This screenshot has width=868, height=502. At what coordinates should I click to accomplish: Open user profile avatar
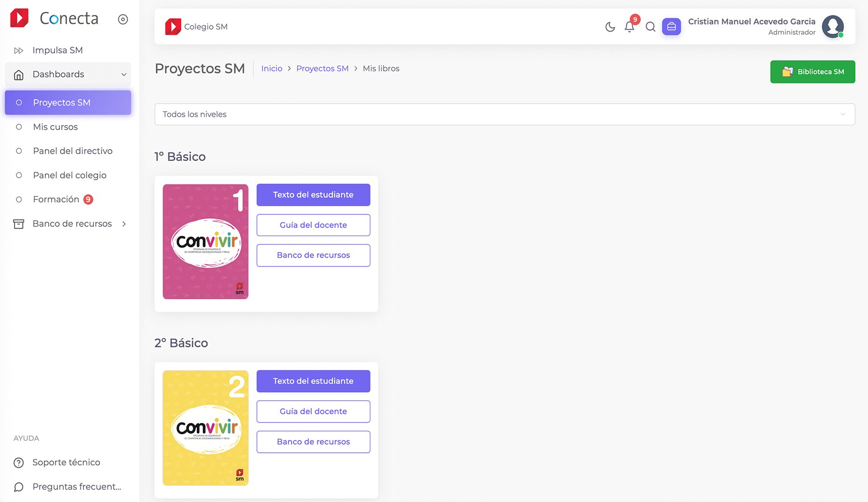click(x=833, y=26)
